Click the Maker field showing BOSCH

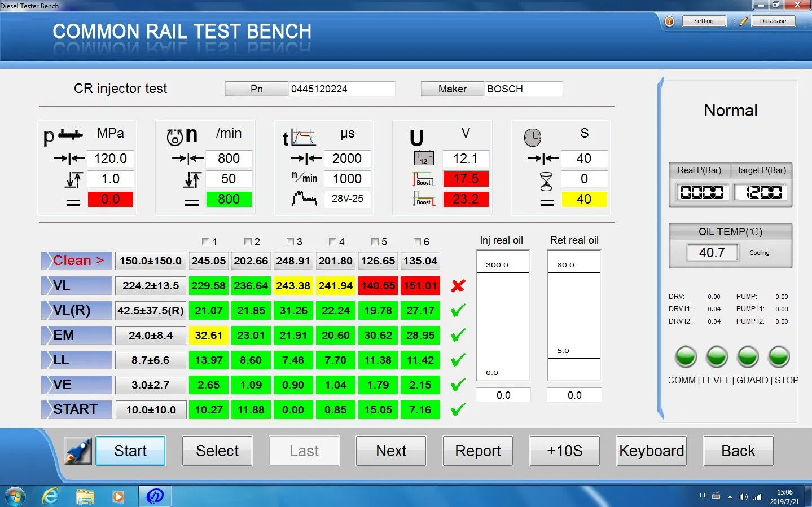tap(523, 89)
